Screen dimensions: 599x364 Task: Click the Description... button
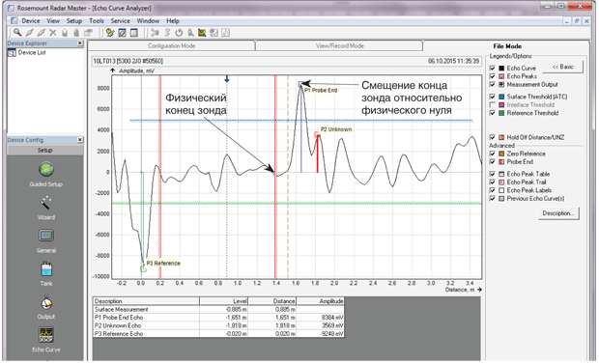click(x=558, y=213)
